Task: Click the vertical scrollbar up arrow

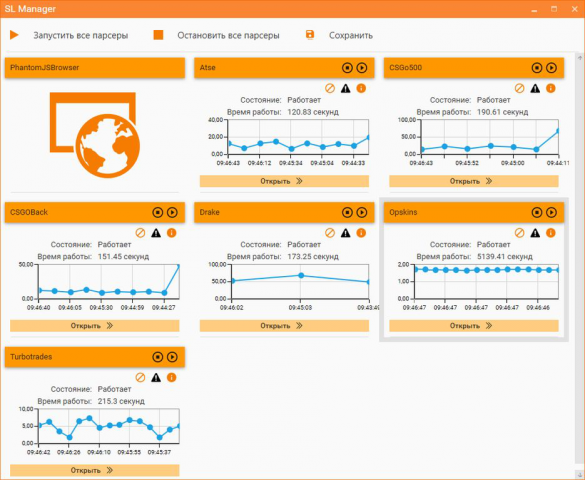Action: coord(580,58)
